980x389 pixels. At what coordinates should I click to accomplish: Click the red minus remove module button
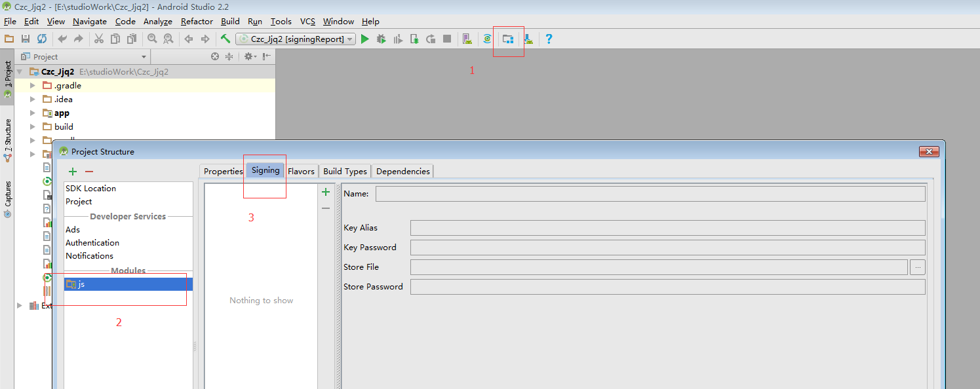[x=89, y=172]
